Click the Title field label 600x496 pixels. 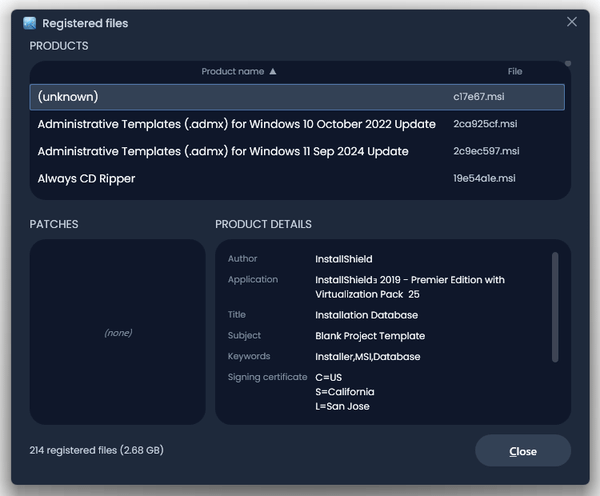236,315
